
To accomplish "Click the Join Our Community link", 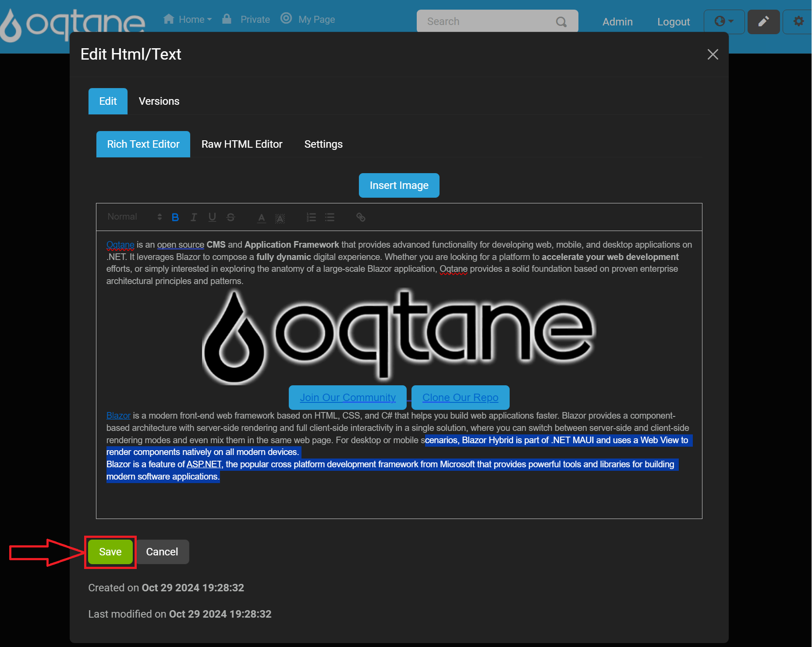I will click(x=347, y=398).
